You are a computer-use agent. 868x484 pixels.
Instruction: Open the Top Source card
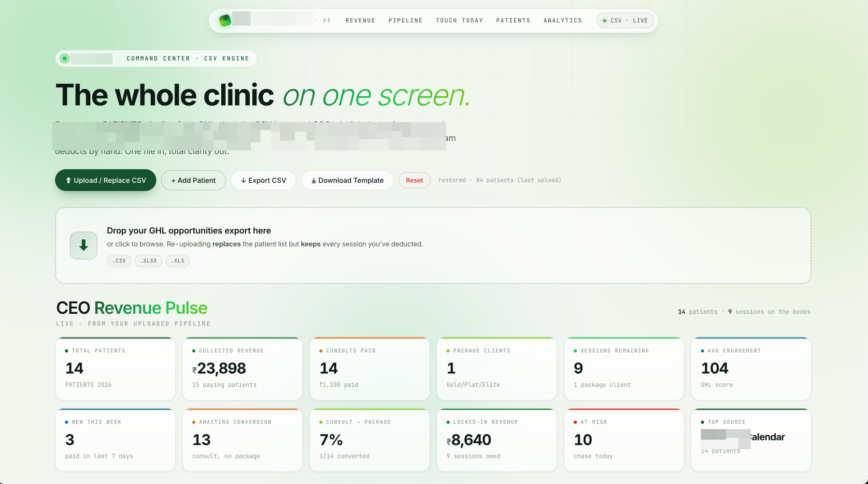click(751, 440)
